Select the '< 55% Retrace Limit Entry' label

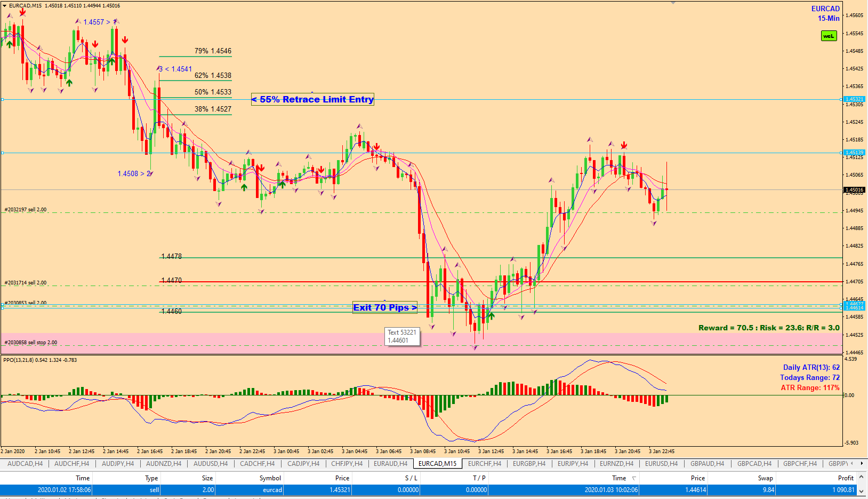click(312, 99)
